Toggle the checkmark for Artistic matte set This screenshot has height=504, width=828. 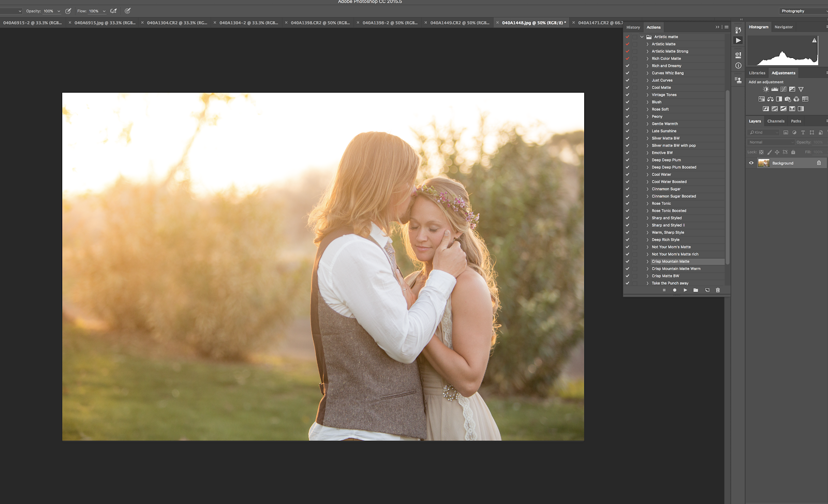pyautogui.click(x=627, y=37)
